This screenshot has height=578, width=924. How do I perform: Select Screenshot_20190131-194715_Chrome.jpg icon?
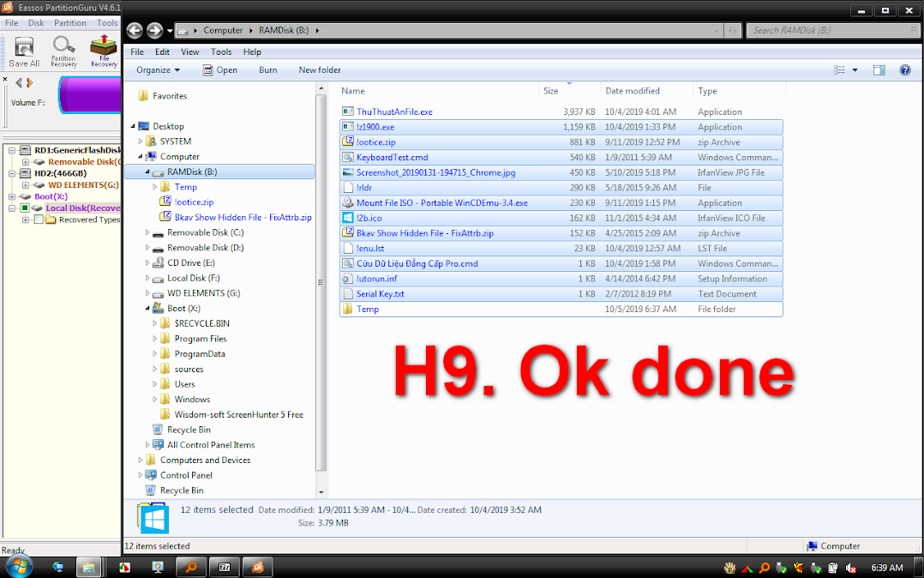(348, 173)
